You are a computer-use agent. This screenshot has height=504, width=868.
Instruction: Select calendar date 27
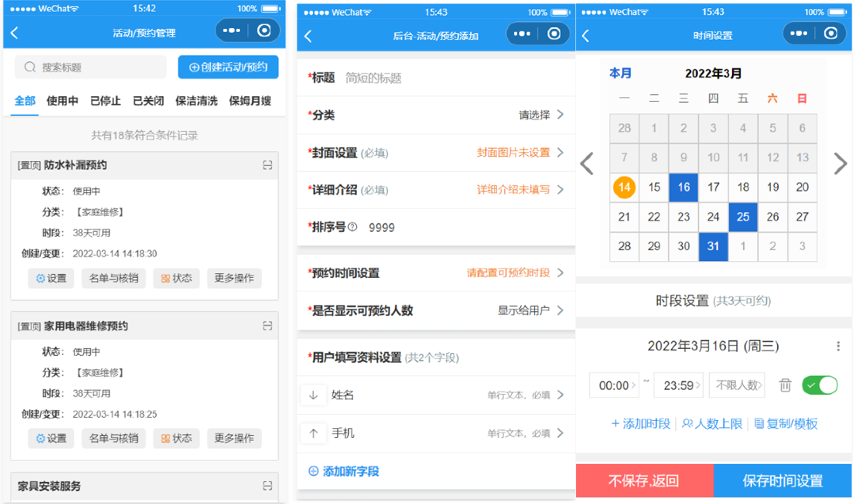802,217
